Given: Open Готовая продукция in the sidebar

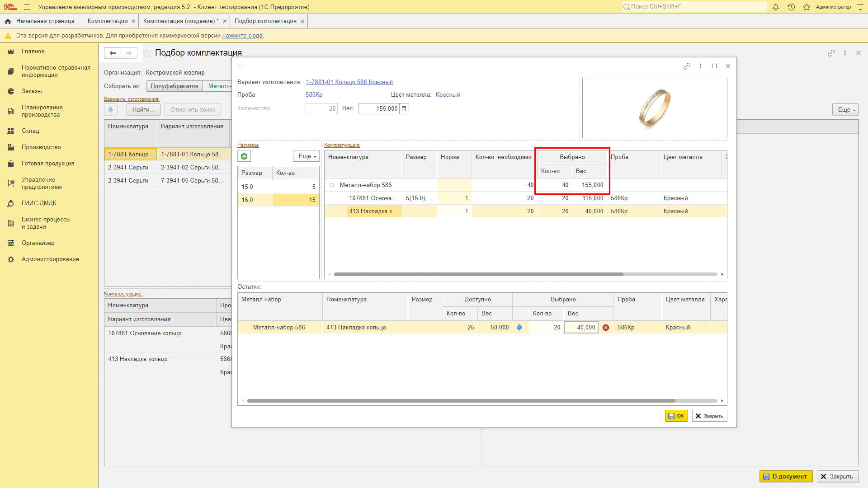Looking at the screenshot, I should coord(48,164).
